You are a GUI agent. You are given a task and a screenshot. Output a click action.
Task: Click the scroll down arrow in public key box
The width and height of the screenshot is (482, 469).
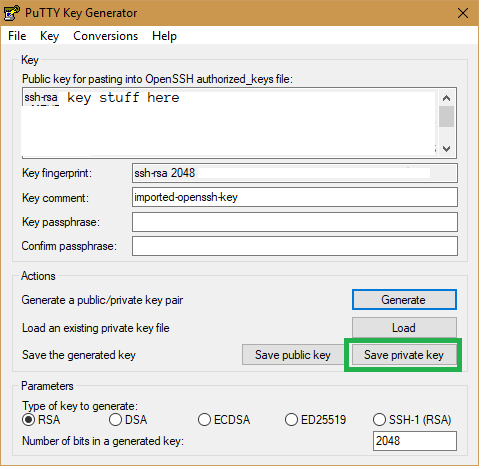[x=446, y=148]
